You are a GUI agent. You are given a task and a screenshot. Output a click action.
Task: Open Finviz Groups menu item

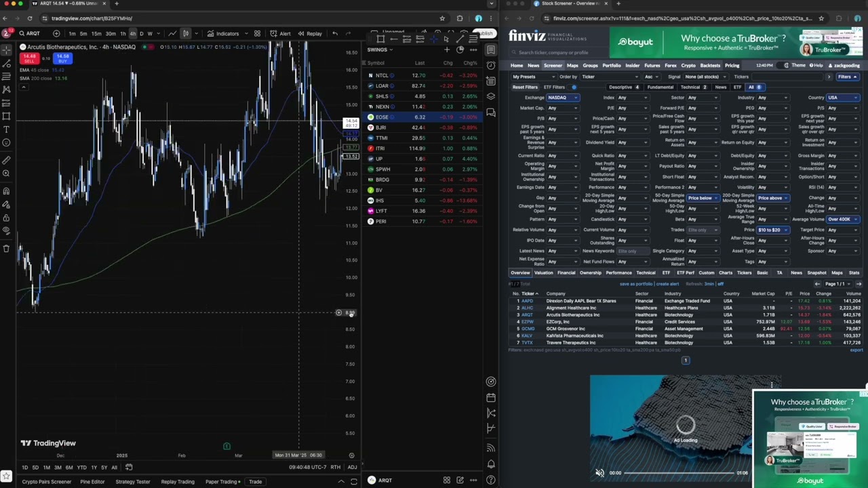[590, 66]
